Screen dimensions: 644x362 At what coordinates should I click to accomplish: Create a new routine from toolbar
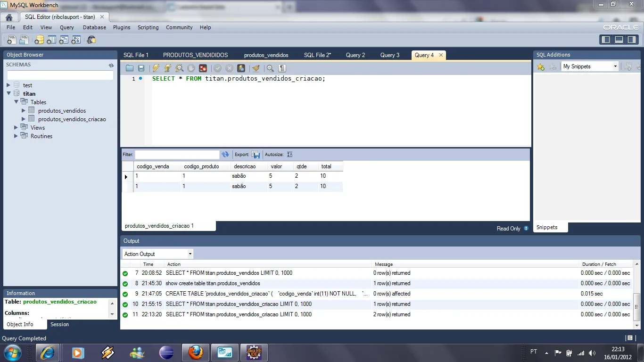[x=75, y=40]
